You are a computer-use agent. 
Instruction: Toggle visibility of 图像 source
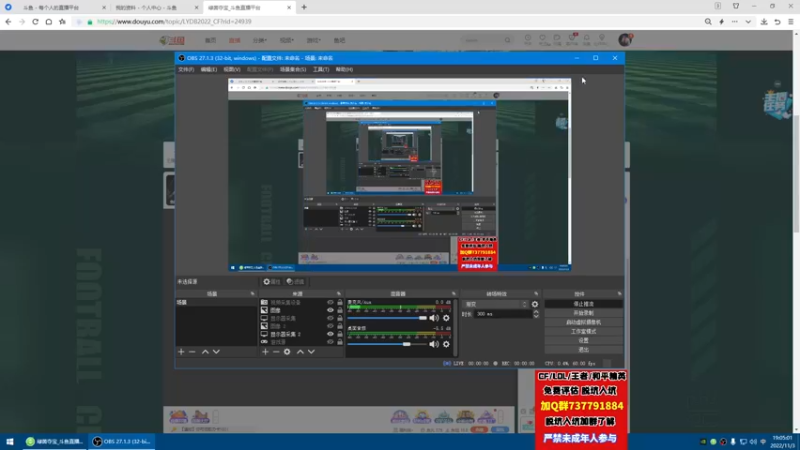(x=330, y=310)
